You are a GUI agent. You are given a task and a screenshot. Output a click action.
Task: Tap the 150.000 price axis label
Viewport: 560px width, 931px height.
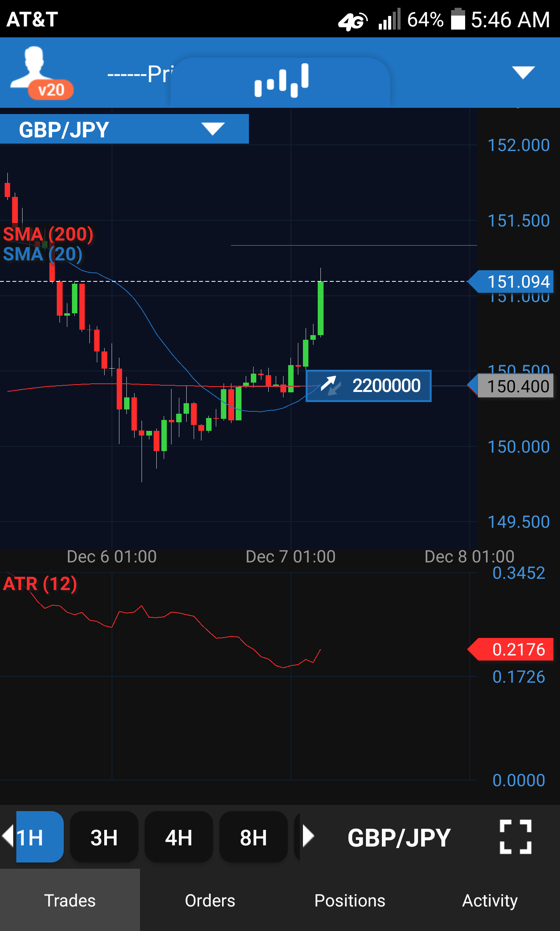518,447
